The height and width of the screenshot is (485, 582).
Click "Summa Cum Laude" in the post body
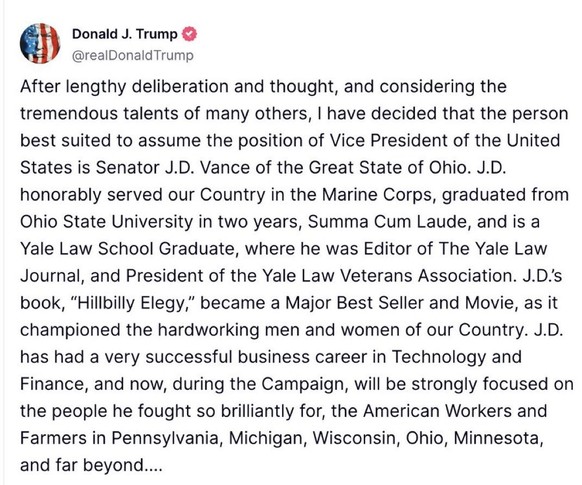click(389, 222)
